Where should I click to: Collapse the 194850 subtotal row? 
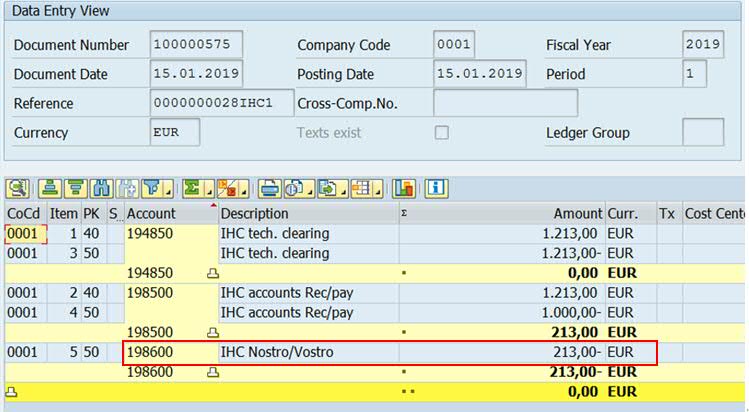[212, 272]
